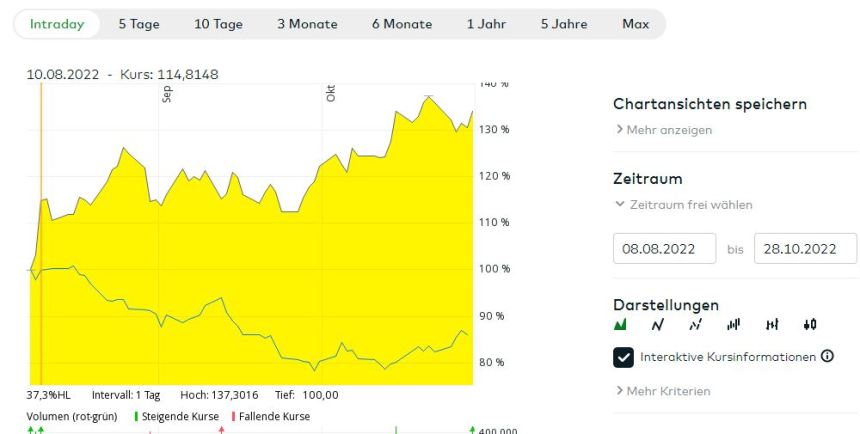Open info icon beside Interaktive Kursinformationen
This screenshot has height=434, width=860.
click(x=827, y=356)
